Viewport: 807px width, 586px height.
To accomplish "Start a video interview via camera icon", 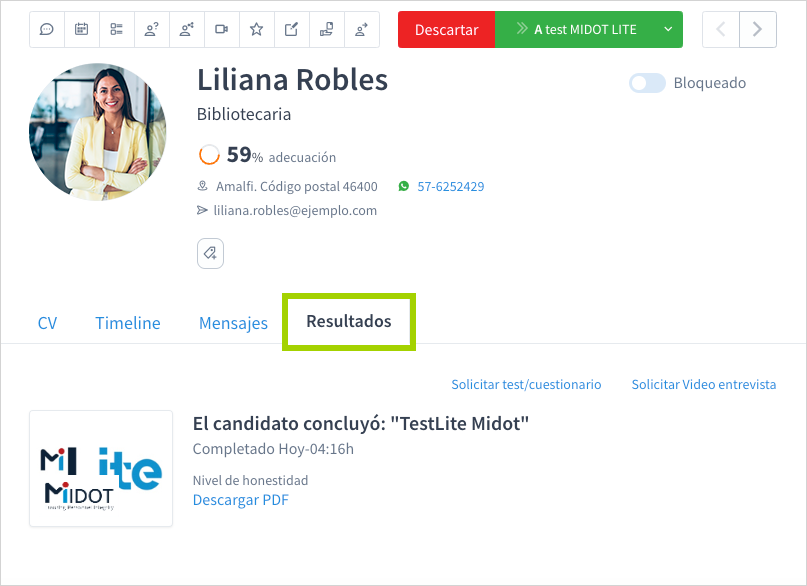I will pyautogui.click(x=221, y=30).
